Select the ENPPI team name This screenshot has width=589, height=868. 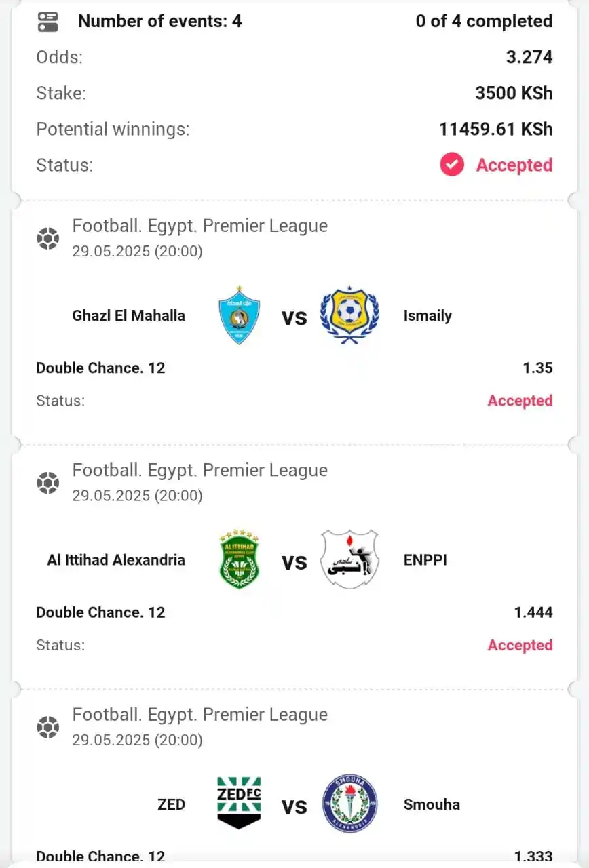pos(425,560)
